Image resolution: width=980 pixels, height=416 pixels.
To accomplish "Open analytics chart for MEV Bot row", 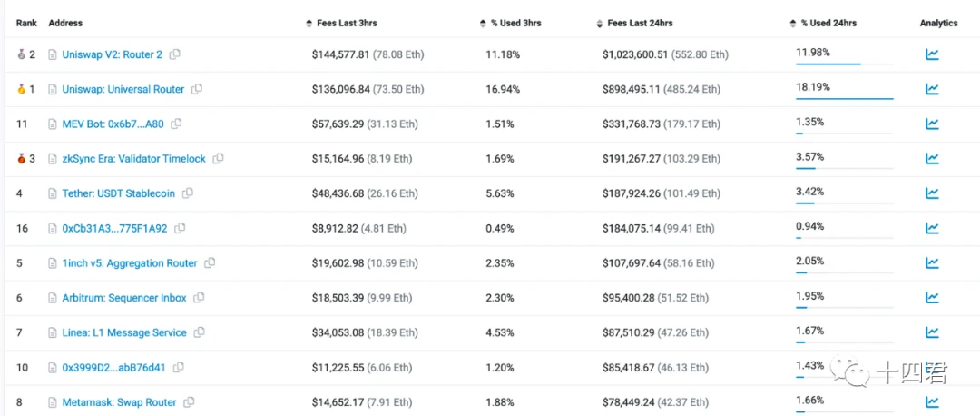I will pos(932,124).
